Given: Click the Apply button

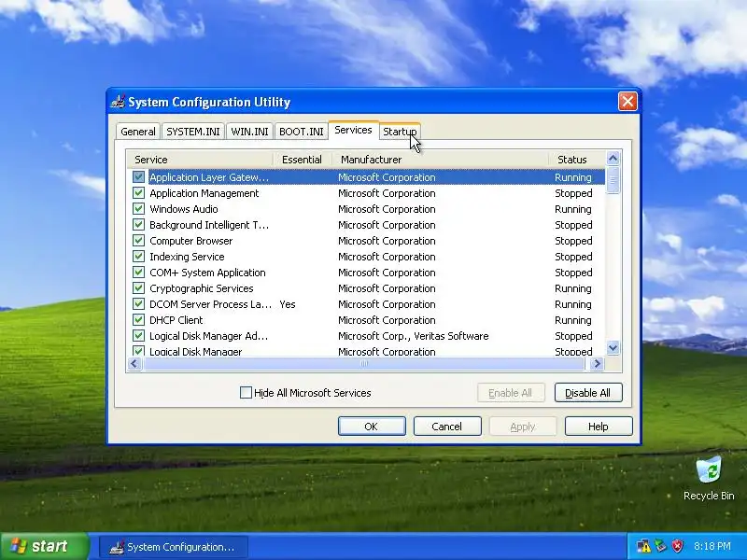Looking at the screenshot, I should pyautogui.click(x=523, y=427).
